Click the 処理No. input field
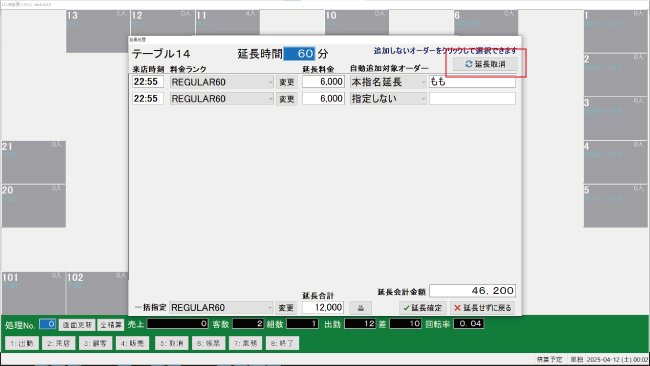 tap(48, 324)
